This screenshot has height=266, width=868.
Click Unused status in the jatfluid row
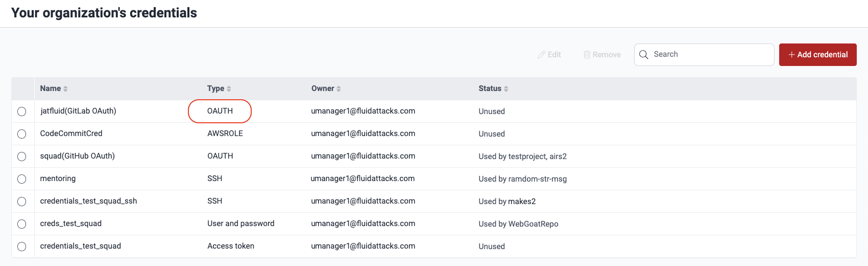492,112
